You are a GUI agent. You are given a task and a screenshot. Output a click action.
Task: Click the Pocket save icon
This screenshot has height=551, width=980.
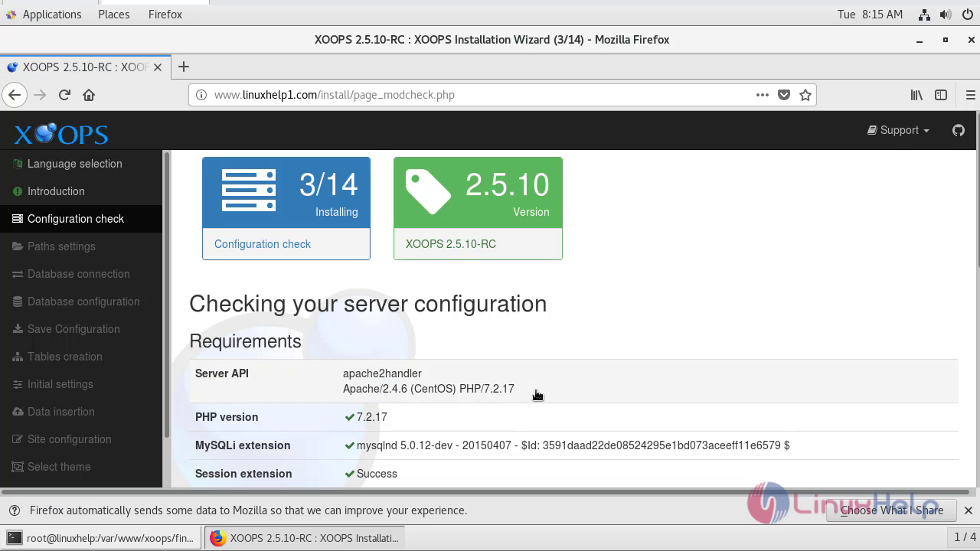click(784, 95)
